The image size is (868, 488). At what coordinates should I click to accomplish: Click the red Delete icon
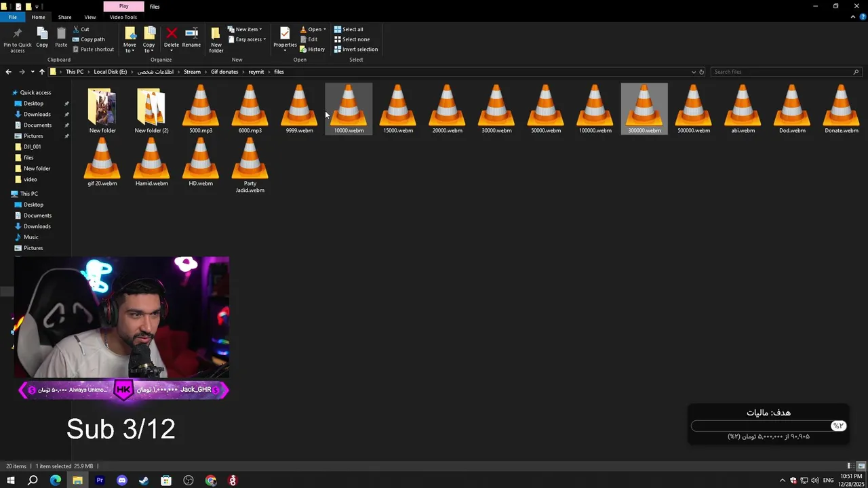172,33
